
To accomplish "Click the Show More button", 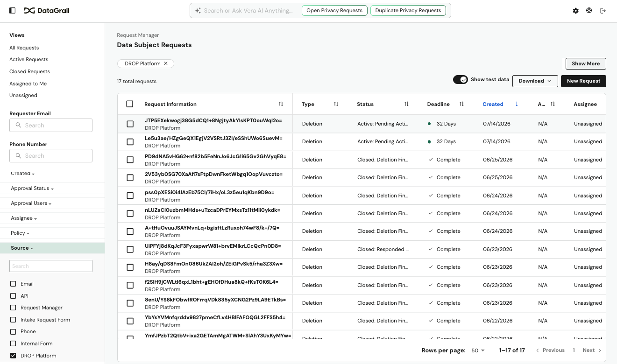I will coord(586,63).
